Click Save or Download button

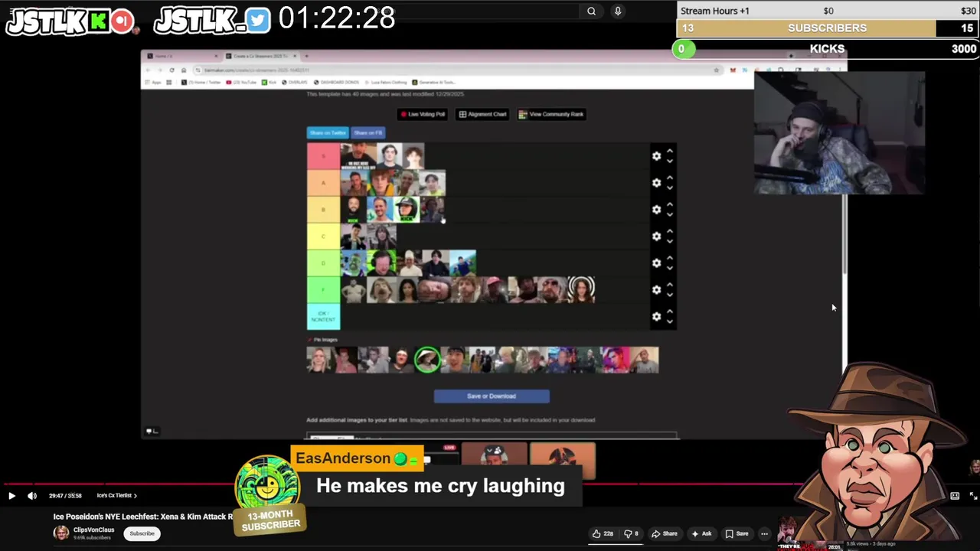pos(492,396)
